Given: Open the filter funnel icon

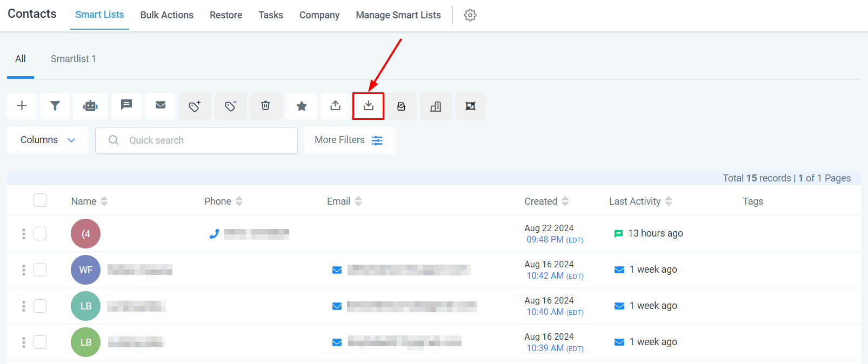Looking at the screenshot, I should pyautogui.click(x=55, y=106).
